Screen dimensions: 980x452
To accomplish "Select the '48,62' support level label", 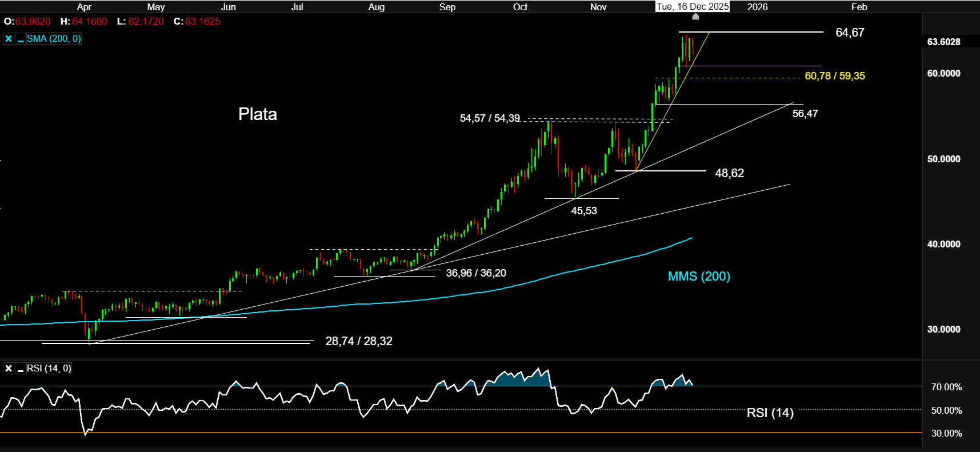I will point(729,173).
